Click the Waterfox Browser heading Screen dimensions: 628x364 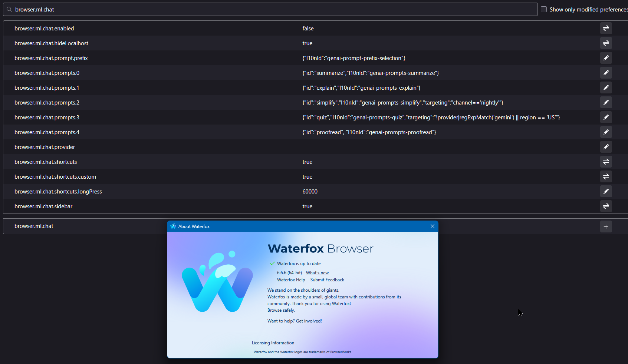320,248
